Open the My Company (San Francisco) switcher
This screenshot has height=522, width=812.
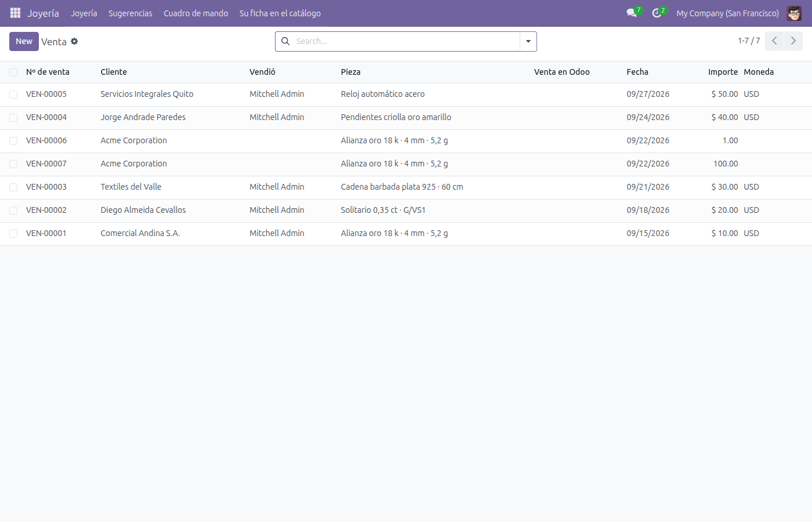727,13
